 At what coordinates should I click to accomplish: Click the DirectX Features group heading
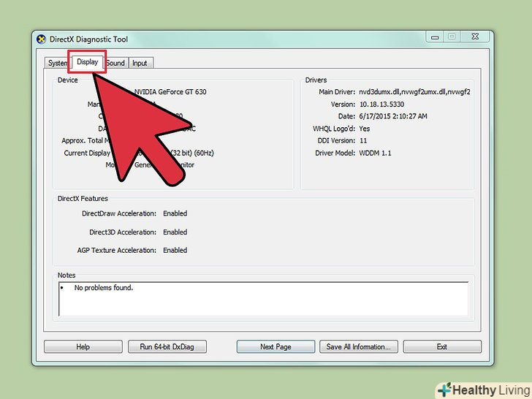(x=83, y=199)
